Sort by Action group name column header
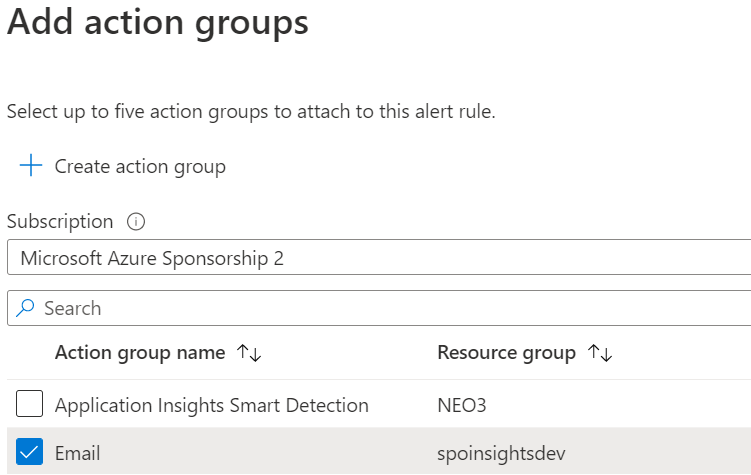This screenshot has width=751, height=475. [140, 353]
